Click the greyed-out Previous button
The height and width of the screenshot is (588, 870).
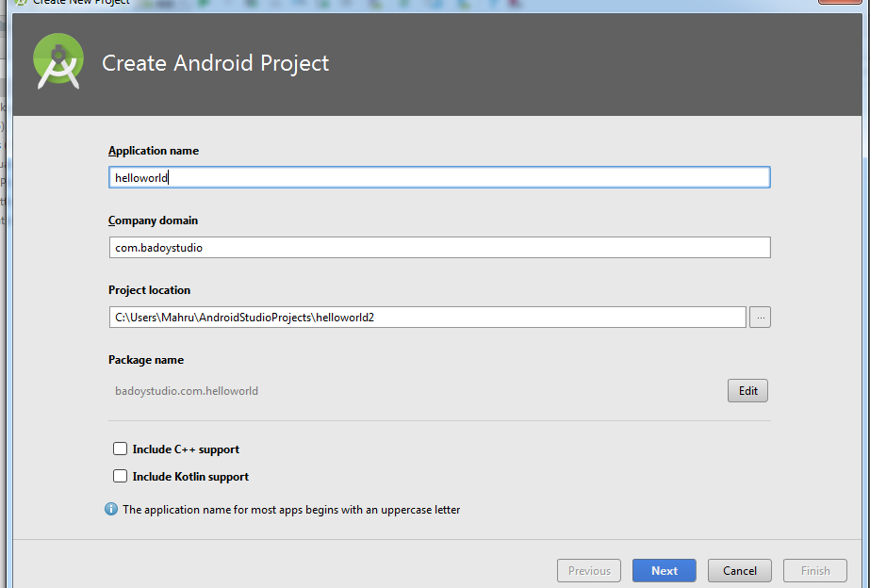[589, 570]
